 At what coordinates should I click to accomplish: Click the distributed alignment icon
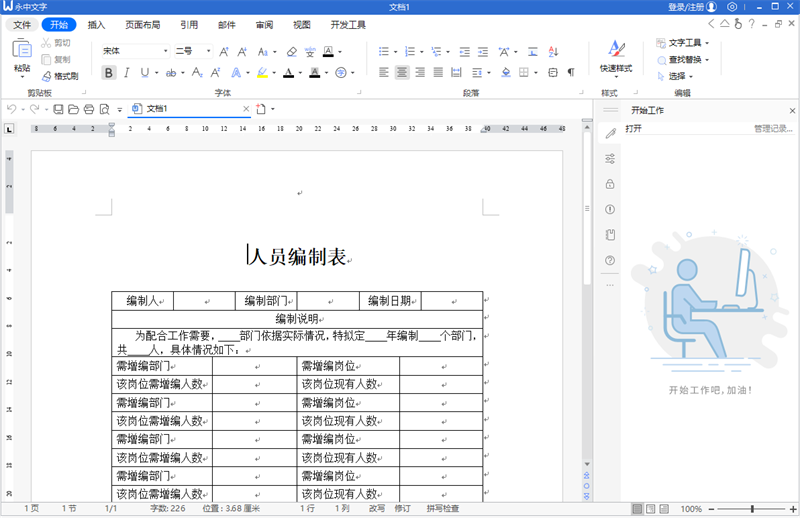coord(456,72)
